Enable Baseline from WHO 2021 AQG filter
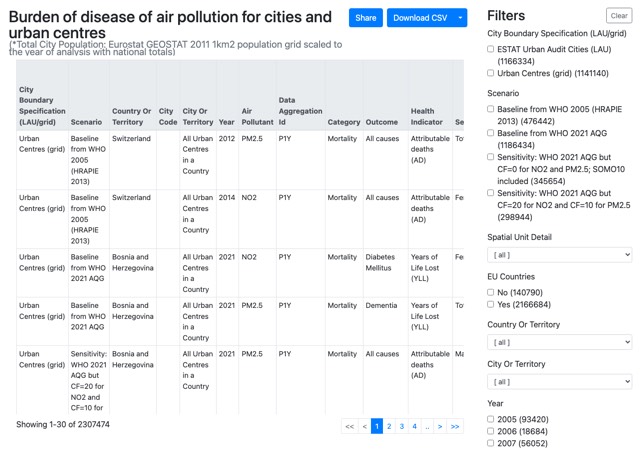The height and width of the screenshot is (450, 640). (491, 133)
